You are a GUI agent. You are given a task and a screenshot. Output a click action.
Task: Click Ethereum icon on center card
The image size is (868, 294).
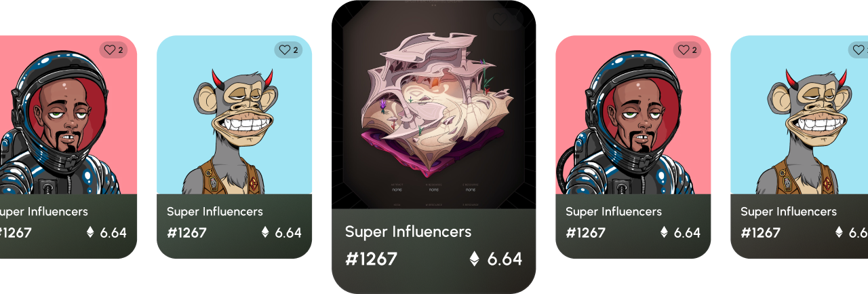pyautogui.click(x=474, y=259)
